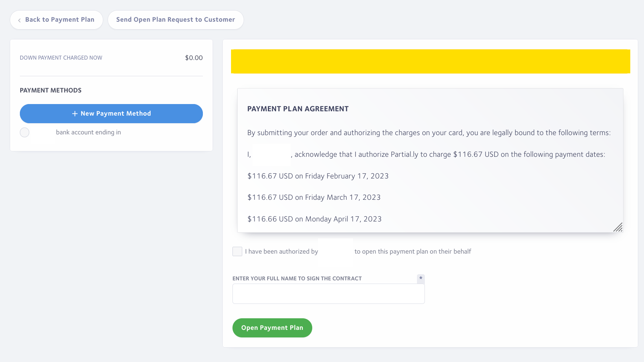This screenshot has width=644, height=362.
Task: Click the 'Enter your full name to sign' label
Action: pos(297,279)
